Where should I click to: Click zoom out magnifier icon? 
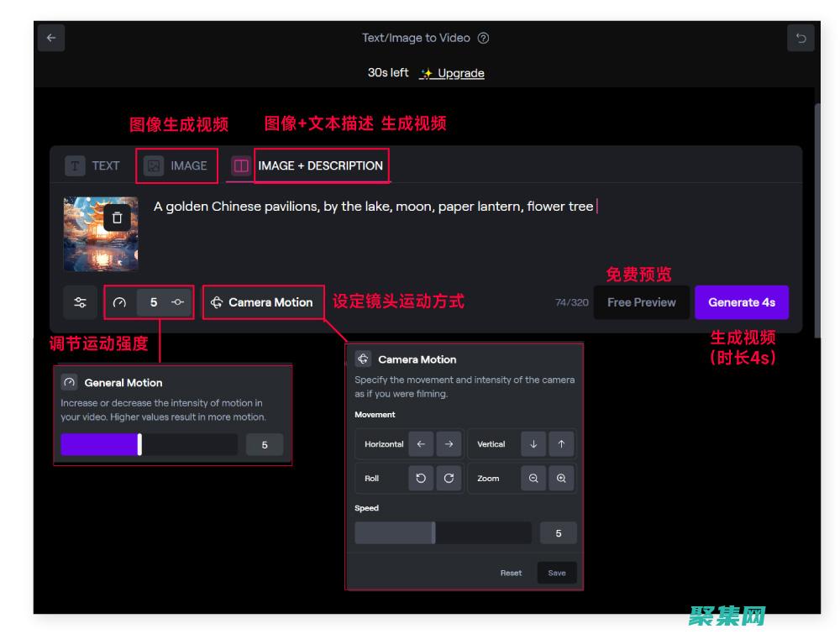point(533,478)
